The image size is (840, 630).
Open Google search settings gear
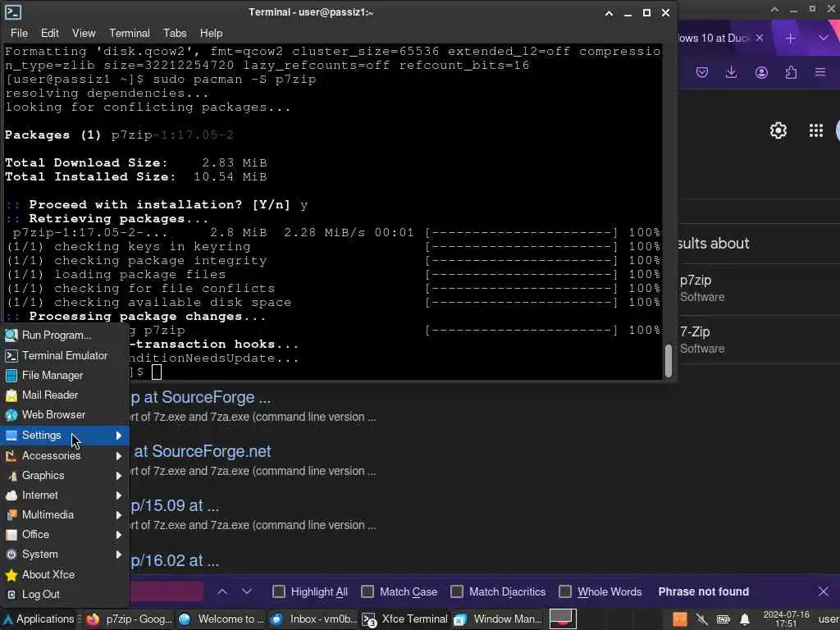pos(778,130)
